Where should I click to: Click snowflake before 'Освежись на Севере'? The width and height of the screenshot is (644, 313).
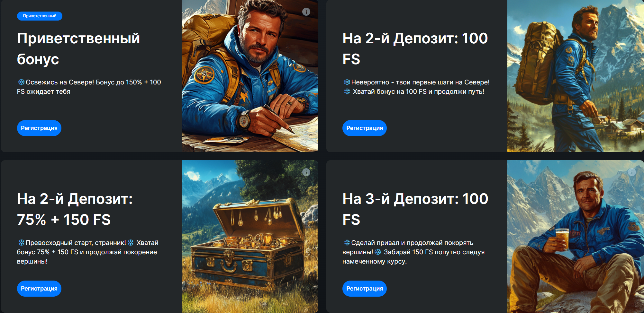21,82
